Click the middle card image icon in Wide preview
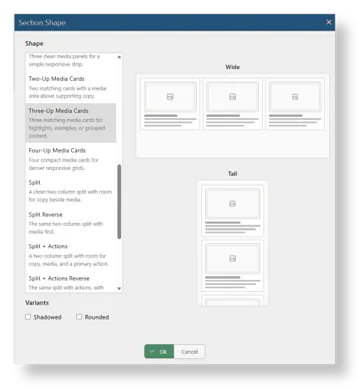 coord(232,97)
